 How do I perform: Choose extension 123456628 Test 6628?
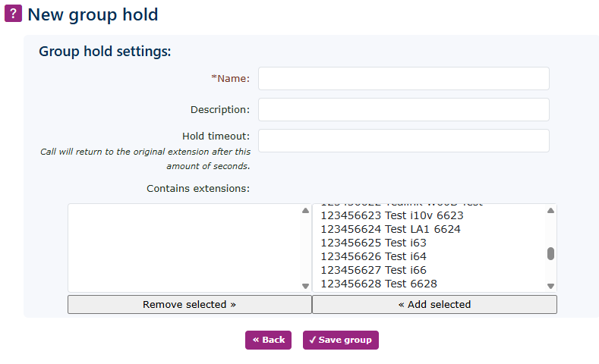pyautogui.click(x=378, y=284)
